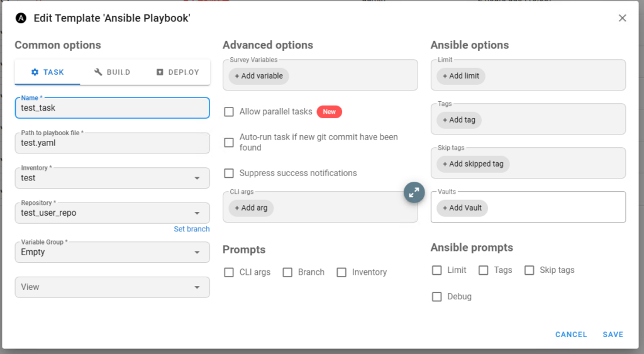Screen dimensions: 644x354
Task: Click the Add Vault chip
Action: point(462,208)
